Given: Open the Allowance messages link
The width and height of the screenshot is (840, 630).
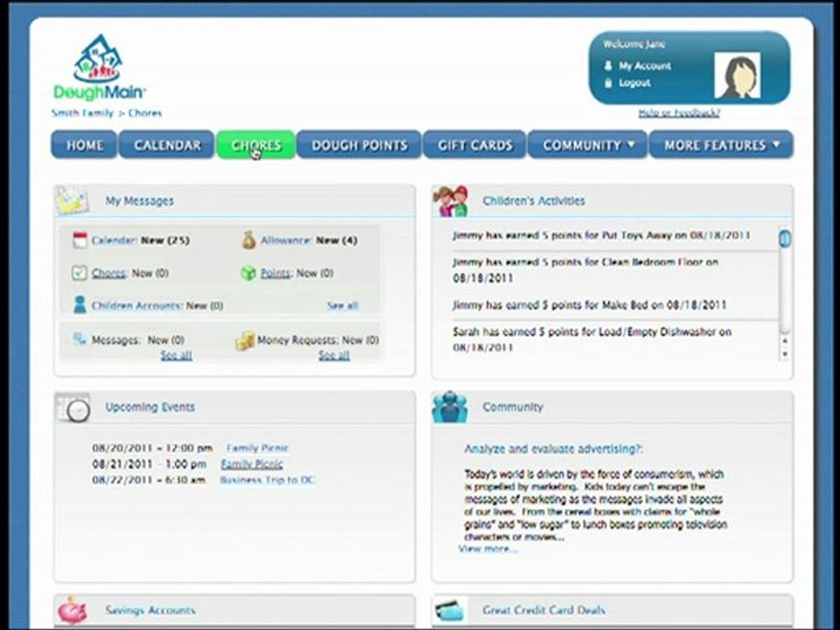Looking at the screenshot, I should click(x=285, y=240).
